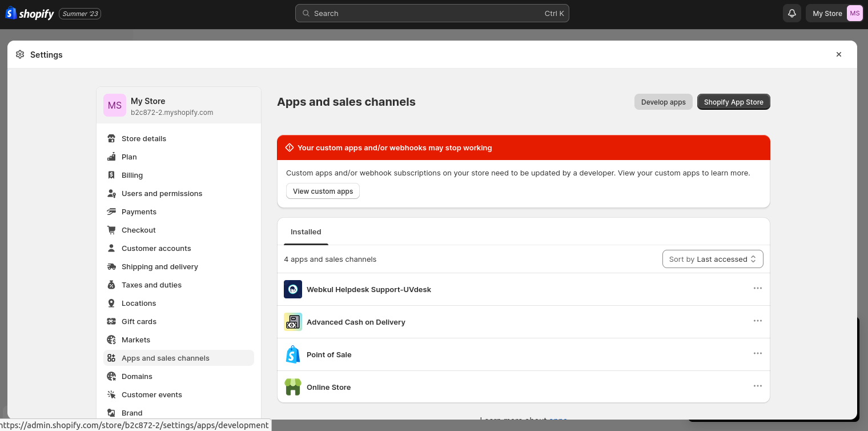Screen dimensions: 868x431
Task: Open more options for Online Store
Action: 758,386
